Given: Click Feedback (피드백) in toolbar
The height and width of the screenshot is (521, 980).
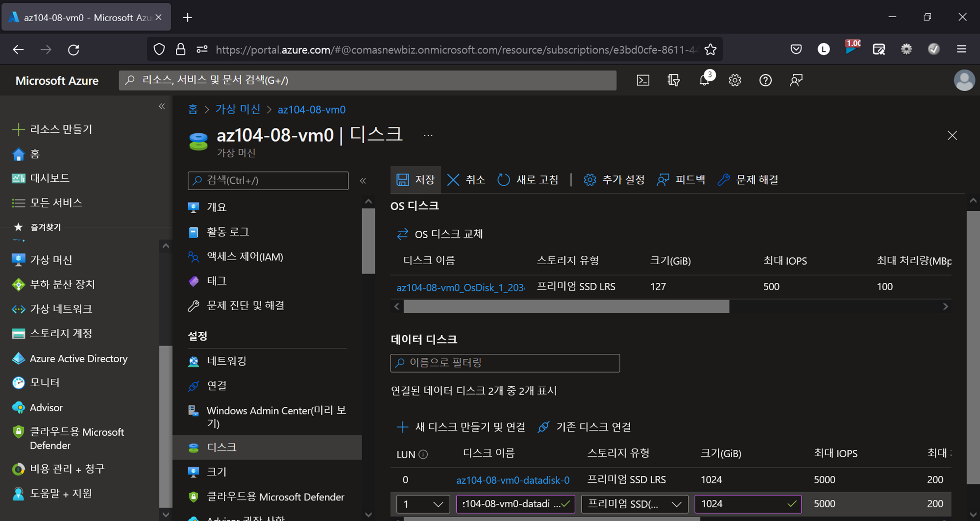Looking at the screenshot, I should [x=681, y=180].
